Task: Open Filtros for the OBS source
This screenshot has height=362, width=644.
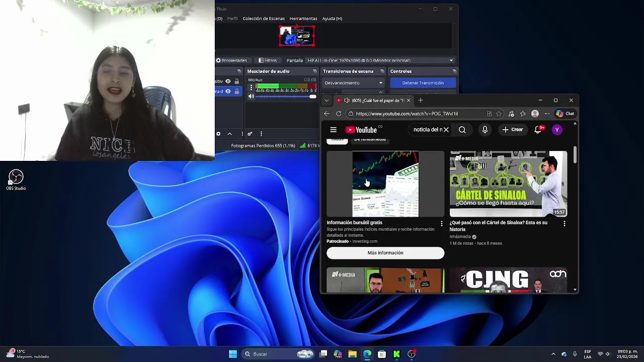Action: coord(268,60)
